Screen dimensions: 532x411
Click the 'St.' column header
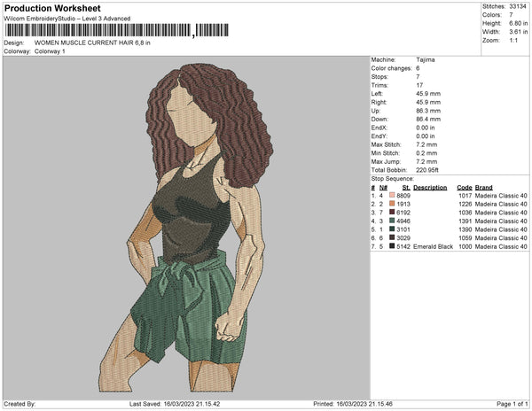(x=406, y=188)
